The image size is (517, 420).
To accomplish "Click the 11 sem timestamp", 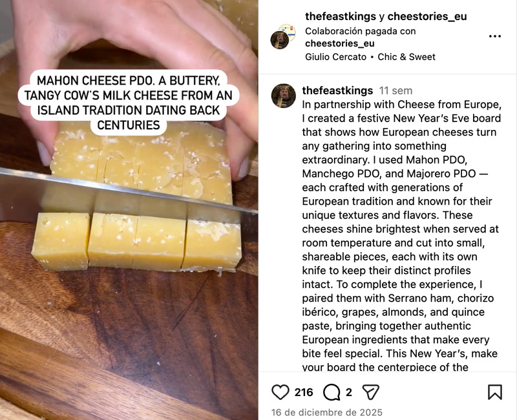I will 396,90.
